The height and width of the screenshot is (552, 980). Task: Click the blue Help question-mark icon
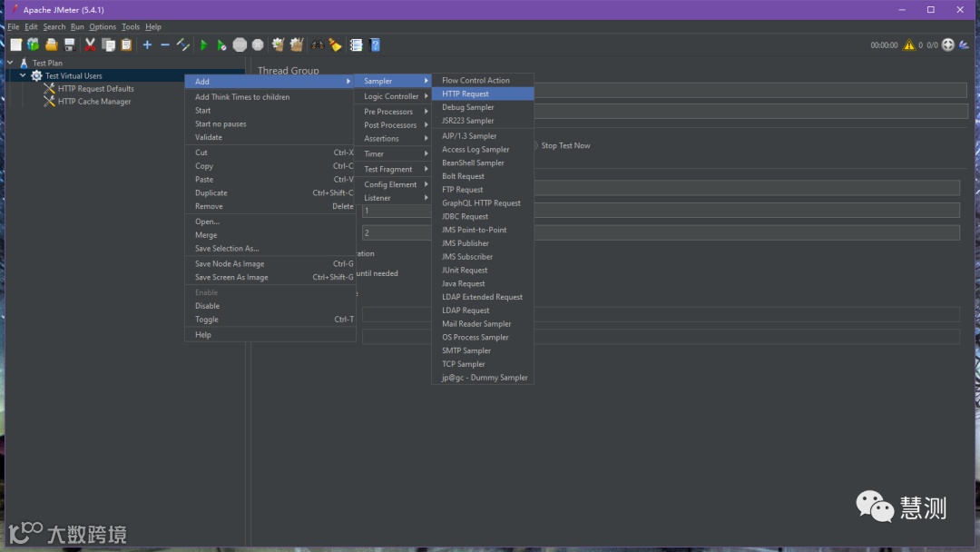click(x=375, y=45)
